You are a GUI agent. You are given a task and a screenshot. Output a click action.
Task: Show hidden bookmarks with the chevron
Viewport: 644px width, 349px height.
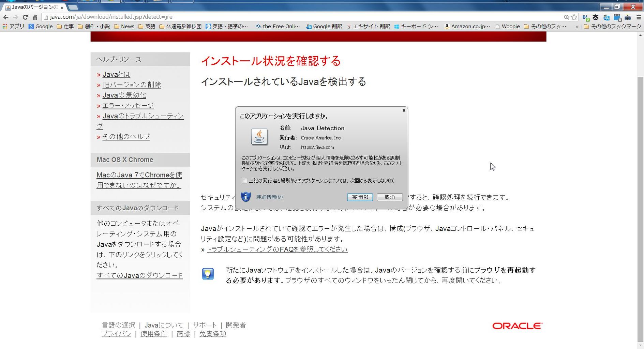[x=577, y=27]
